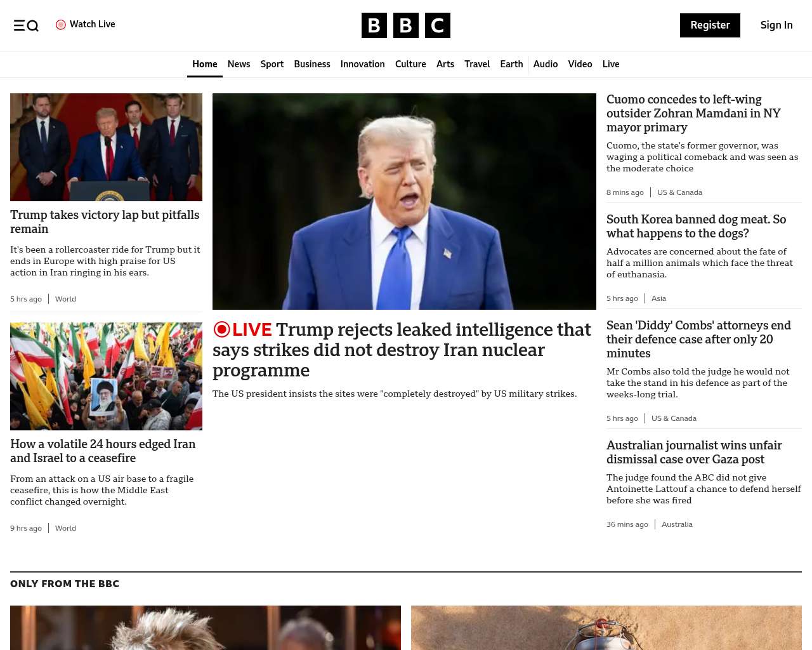The image size is (812, 650).
Task: Read 'Trump takes victory lap' headline
Action: pyautogui.click(x=105, y=222)
